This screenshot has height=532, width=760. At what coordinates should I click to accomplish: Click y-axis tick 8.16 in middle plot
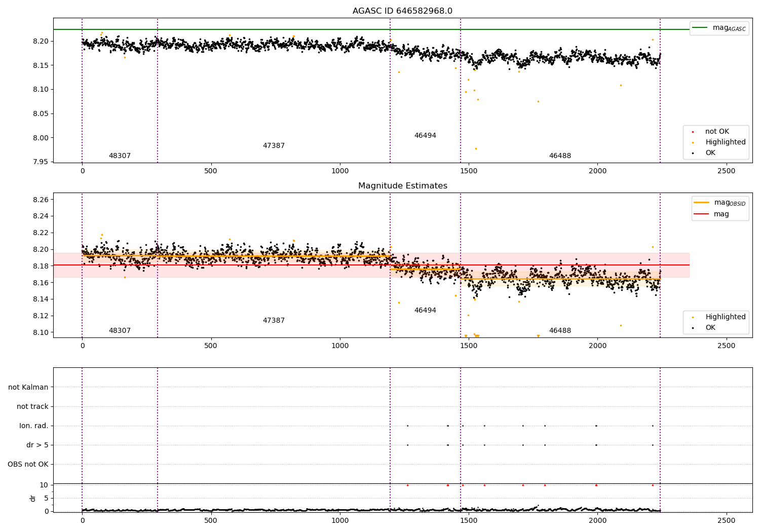[41, 283]
